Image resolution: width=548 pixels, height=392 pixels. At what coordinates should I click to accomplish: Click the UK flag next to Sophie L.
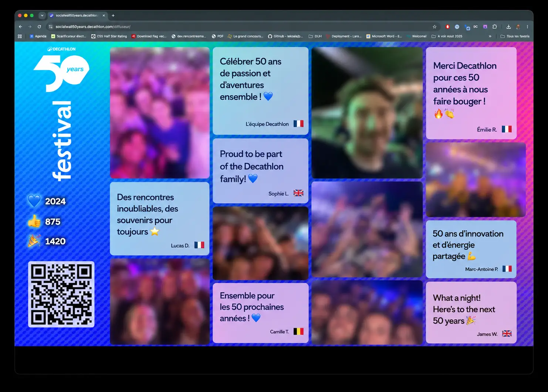[x=298, y=193]
